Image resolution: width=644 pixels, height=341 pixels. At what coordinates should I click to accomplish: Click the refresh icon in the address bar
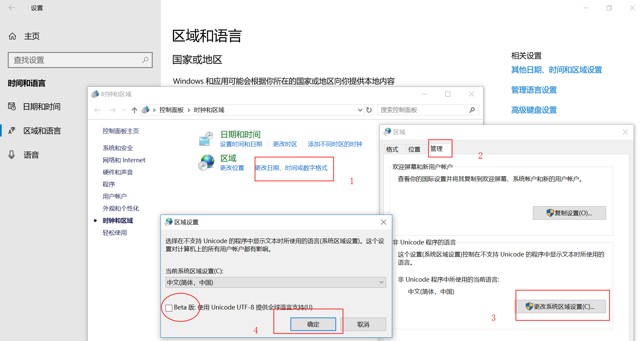point(368,110)
